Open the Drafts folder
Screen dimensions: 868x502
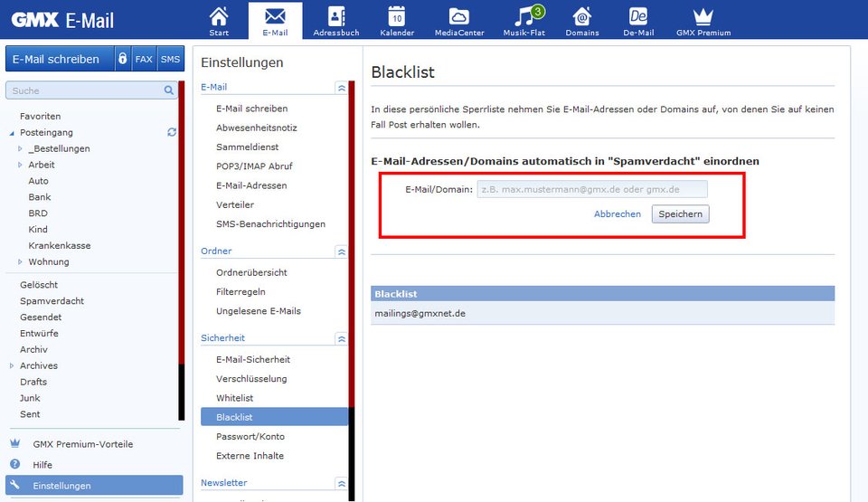33,382
